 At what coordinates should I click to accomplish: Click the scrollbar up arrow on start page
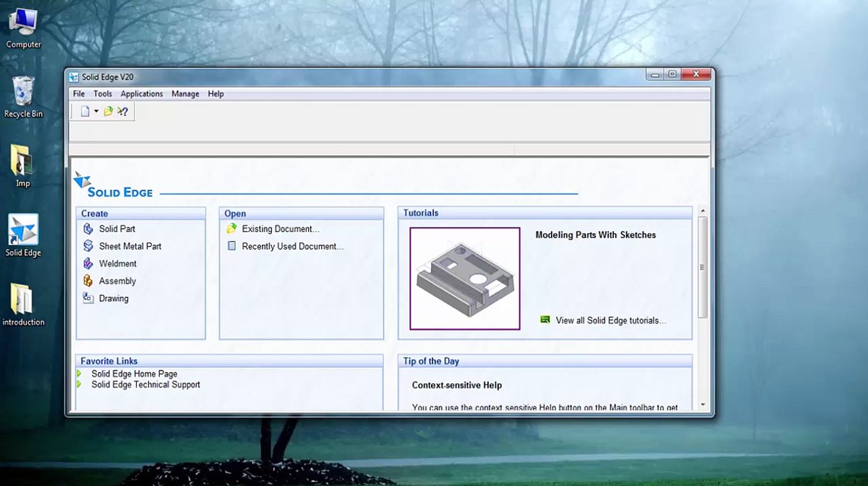[702, 211]
